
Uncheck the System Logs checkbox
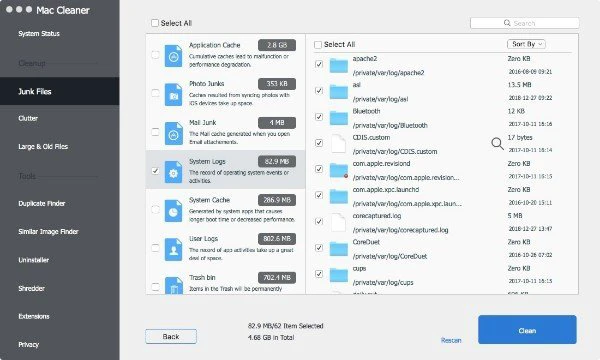coord(155,171)
